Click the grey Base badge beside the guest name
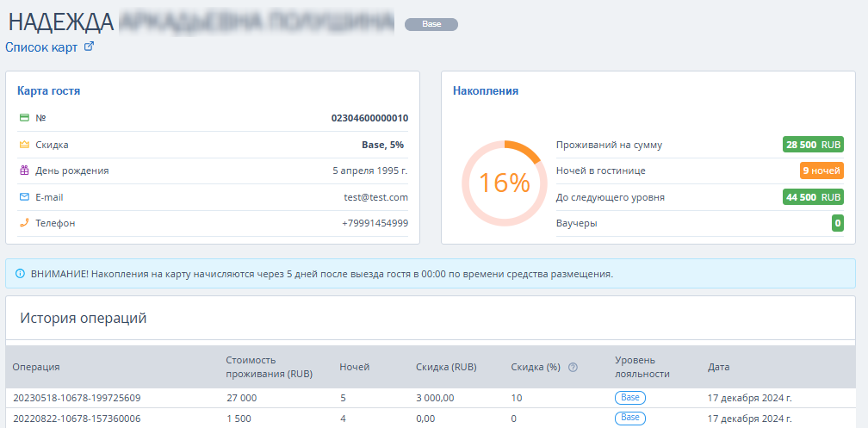This screenshot has width=868, height=428. click(x=431, y=24)
